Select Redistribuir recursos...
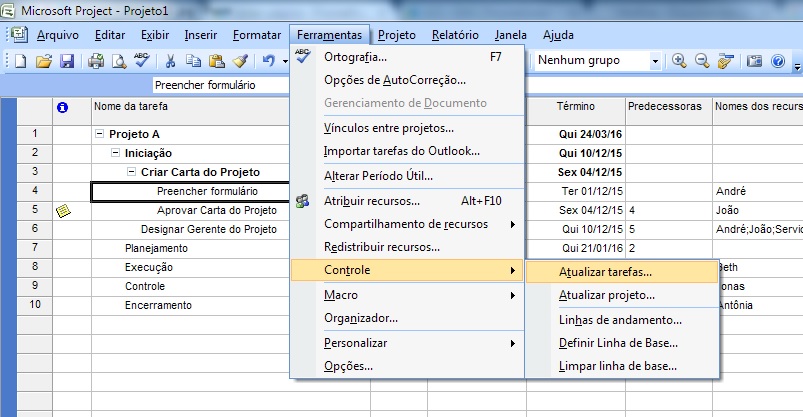 click(x=407, y=247)
